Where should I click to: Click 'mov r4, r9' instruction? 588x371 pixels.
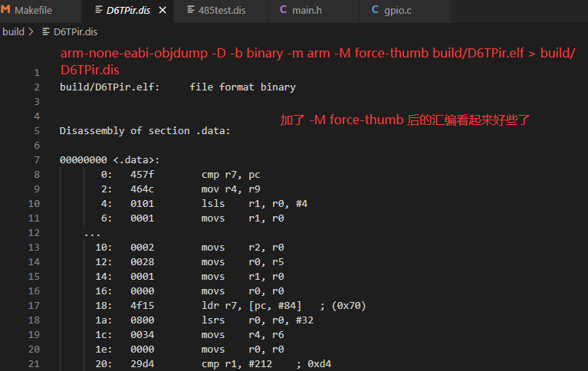tap(231, 189)
